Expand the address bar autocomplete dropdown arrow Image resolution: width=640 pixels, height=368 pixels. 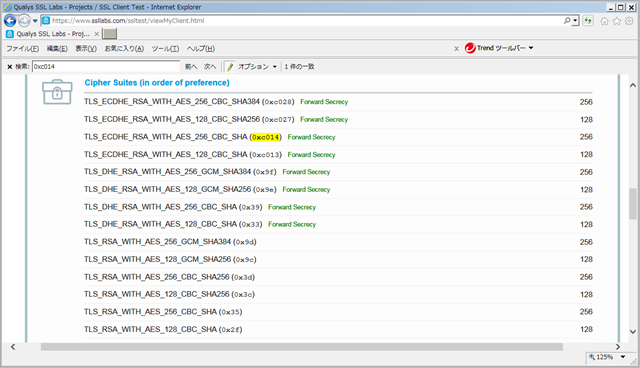point(576,20)
